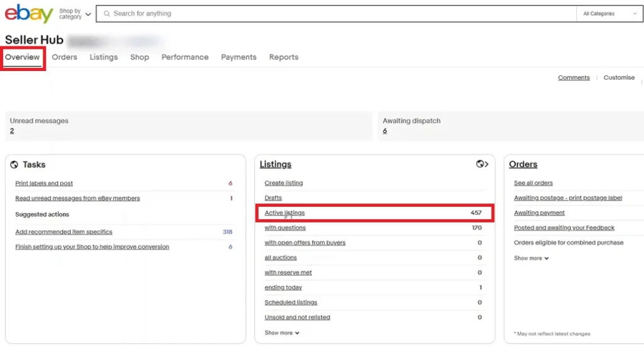Click See all orders
Screen dimensions: 644x350
point(533,183)
